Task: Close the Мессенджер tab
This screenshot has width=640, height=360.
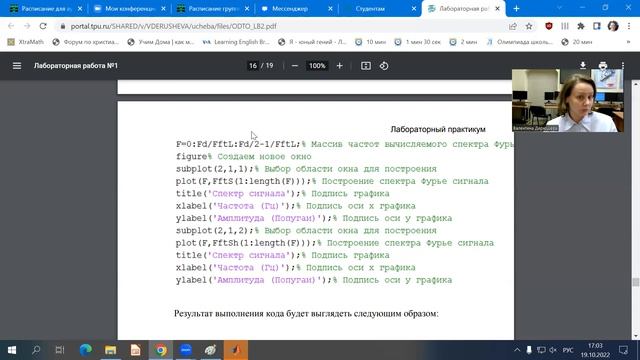Action: point(330,8)
